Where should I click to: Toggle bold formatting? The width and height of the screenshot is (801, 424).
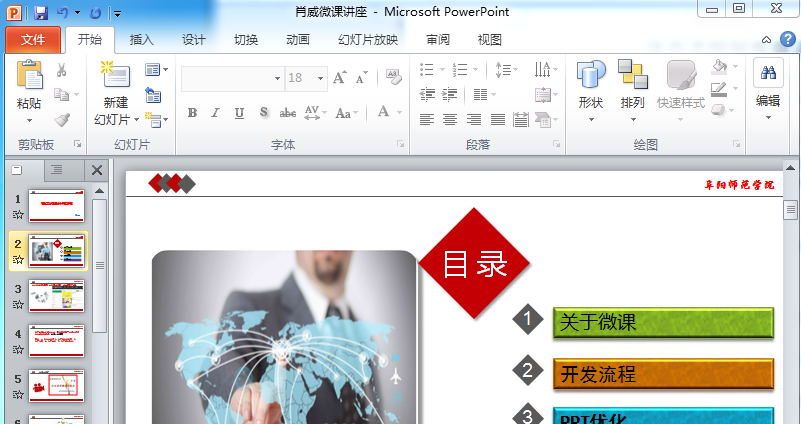coord(193,113)
